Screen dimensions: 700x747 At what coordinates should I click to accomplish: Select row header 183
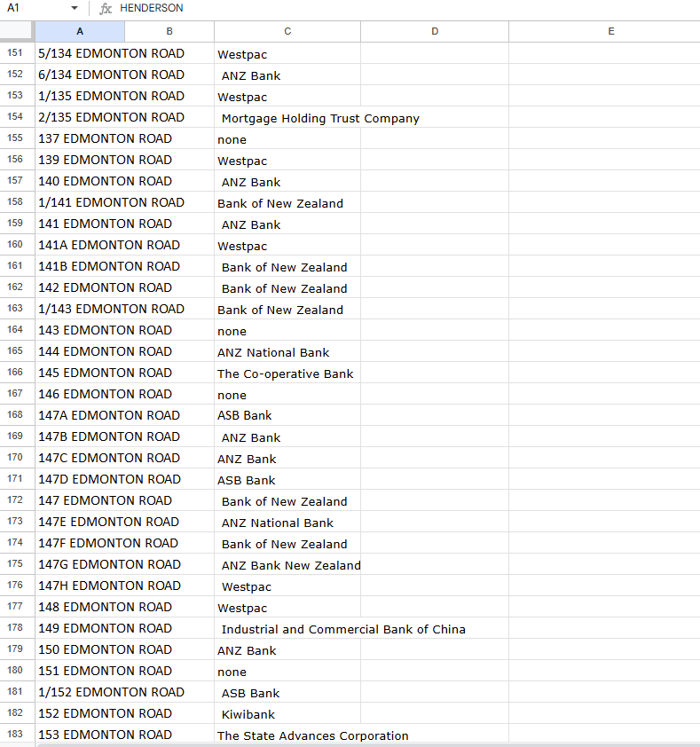(x=17, y=735)
